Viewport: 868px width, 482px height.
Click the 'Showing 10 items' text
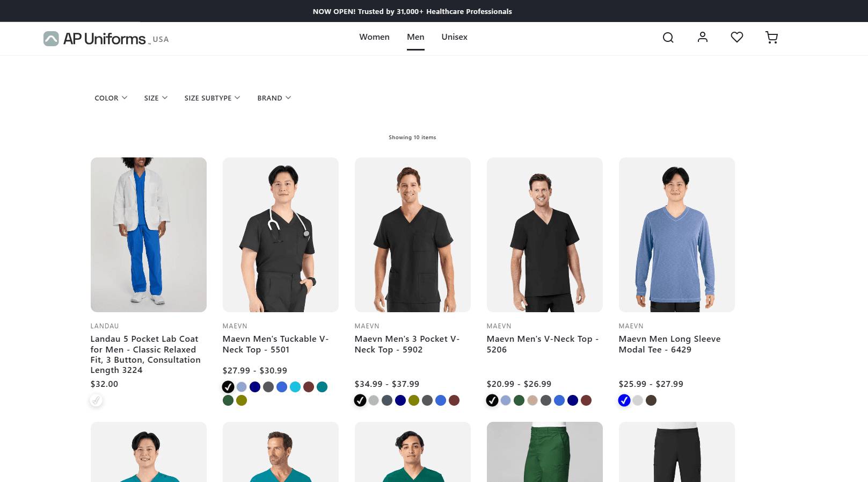click(x=412, y=138)
